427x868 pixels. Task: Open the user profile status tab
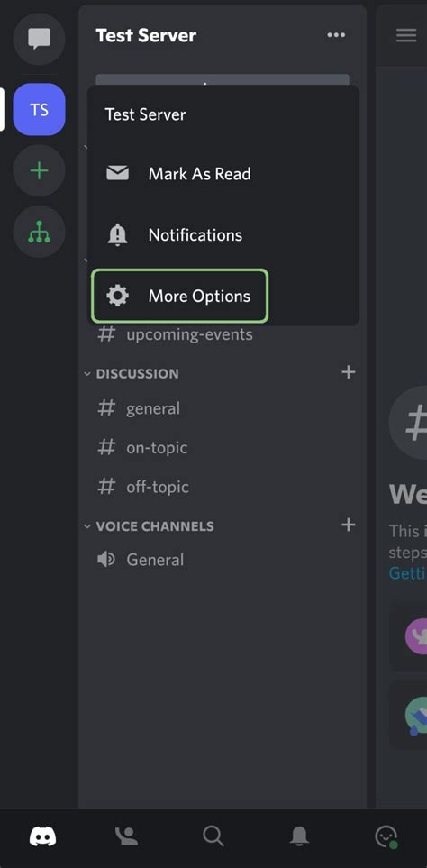point(386,836)
